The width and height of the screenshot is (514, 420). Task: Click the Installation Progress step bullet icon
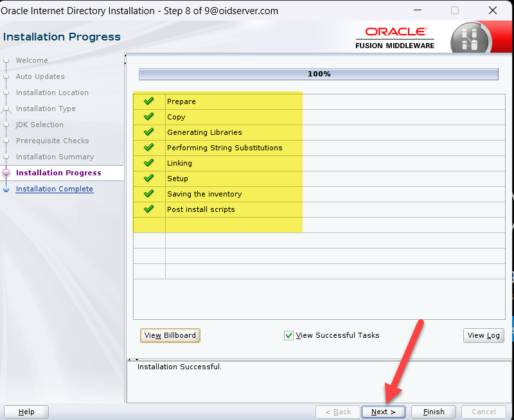tap(6, 173)
